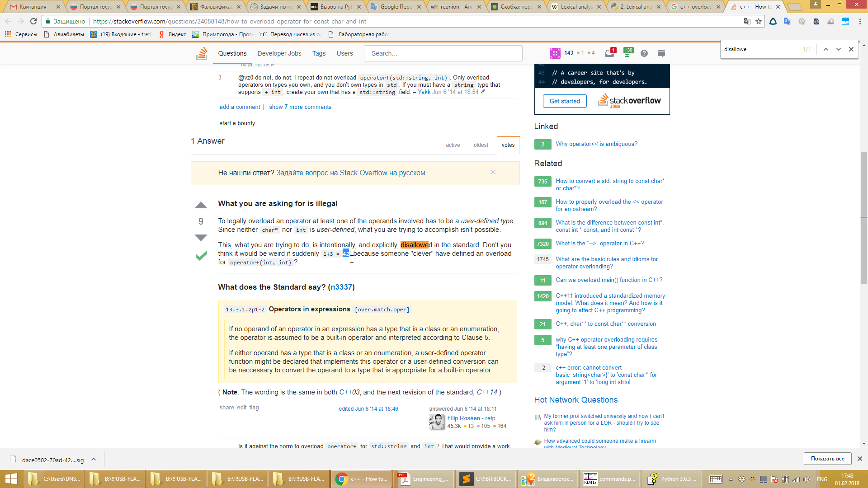The height and width of the screenshot is (488, 868).
Task: Open the n3337 standard link
Action: click(x=341, y=287)
